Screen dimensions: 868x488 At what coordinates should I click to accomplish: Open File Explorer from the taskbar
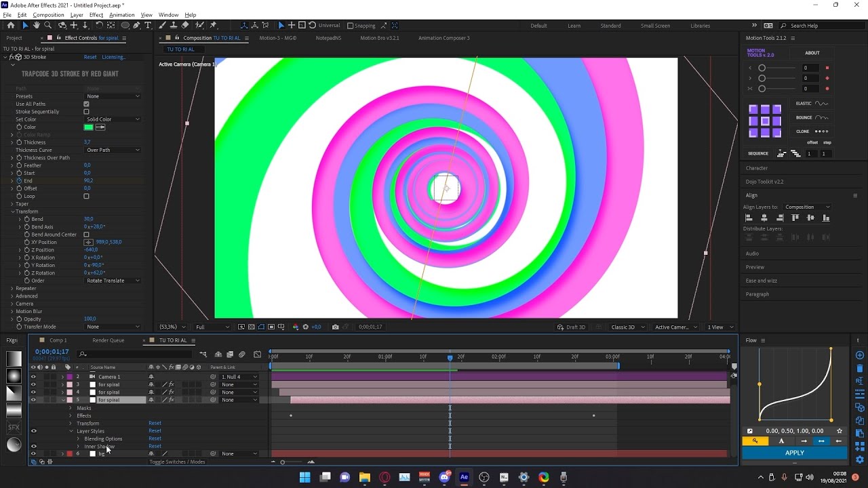(x=365, y=477)
